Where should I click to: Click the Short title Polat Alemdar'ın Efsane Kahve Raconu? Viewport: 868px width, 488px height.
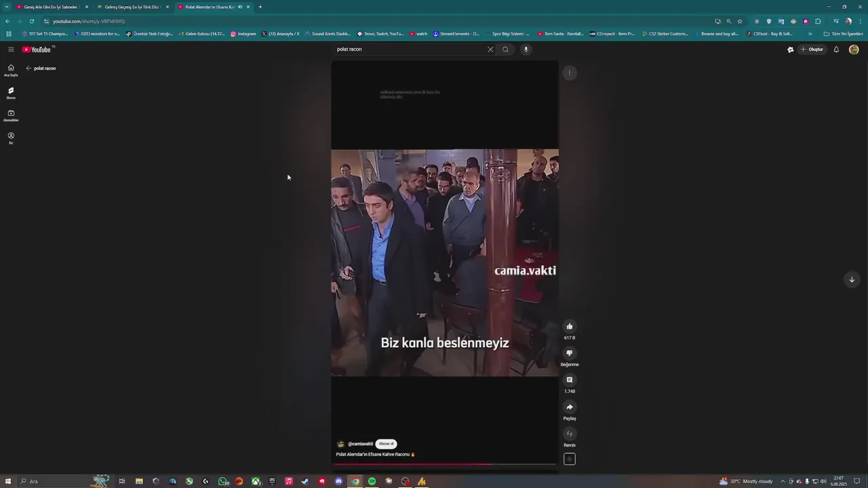375,454
